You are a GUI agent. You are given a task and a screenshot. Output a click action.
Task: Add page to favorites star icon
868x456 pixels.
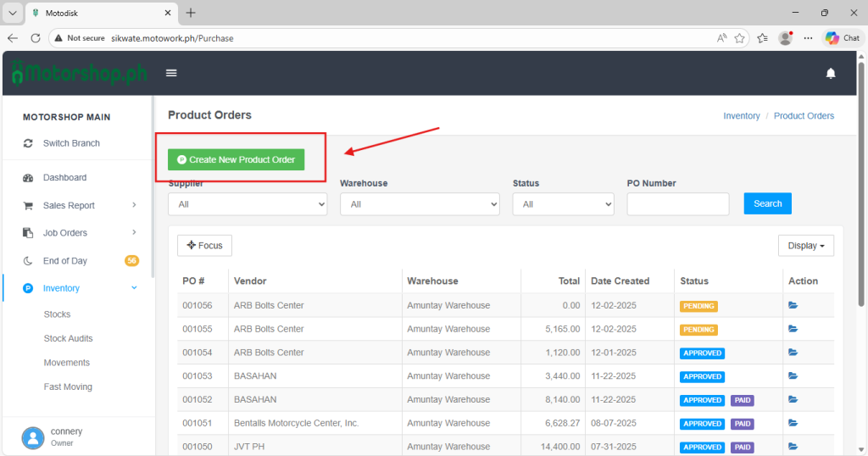[740, 38]
